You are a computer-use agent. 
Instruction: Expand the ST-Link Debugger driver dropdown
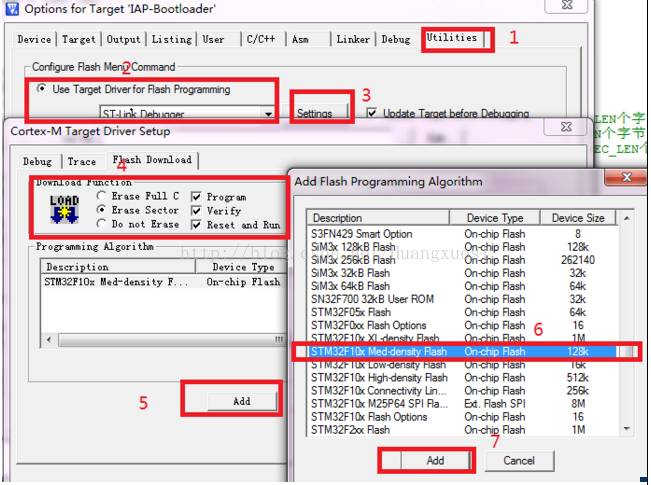point(269,114)
